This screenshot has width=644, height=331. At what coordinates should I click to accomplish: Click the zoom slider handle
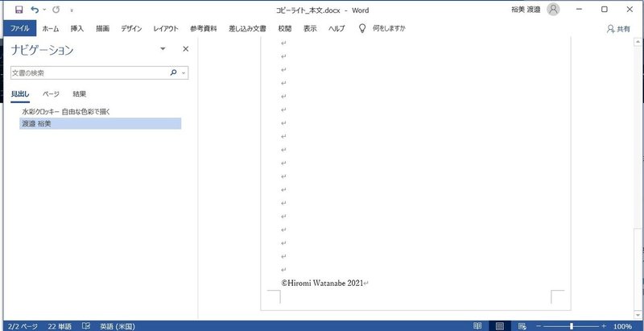(572, 326)
